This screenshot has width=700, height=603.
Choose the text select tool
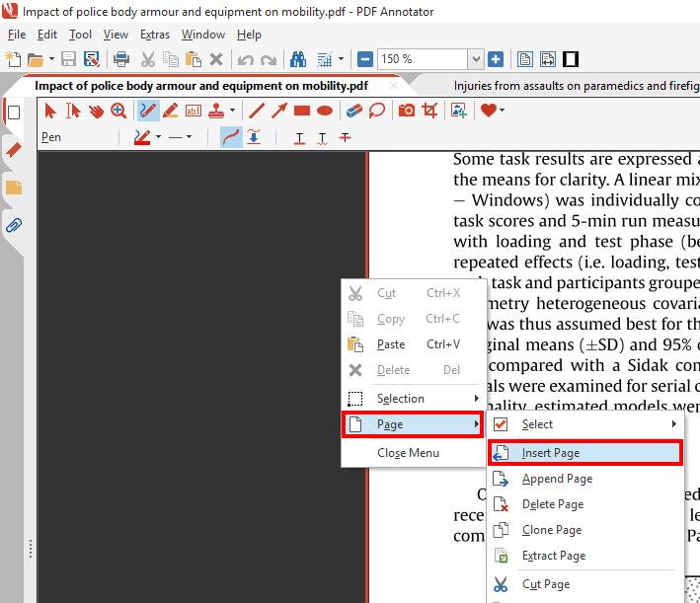73,111
